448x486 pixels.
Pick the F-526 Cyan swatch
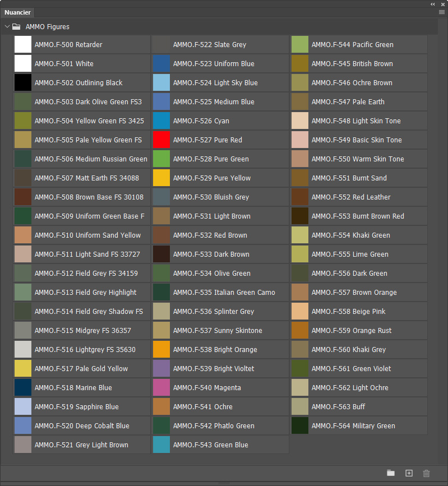(161, 121)
